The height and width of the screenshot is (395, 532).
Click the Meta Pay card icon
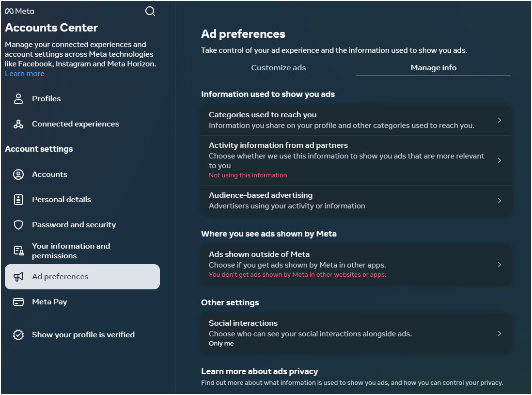click(x=18, y=301)
